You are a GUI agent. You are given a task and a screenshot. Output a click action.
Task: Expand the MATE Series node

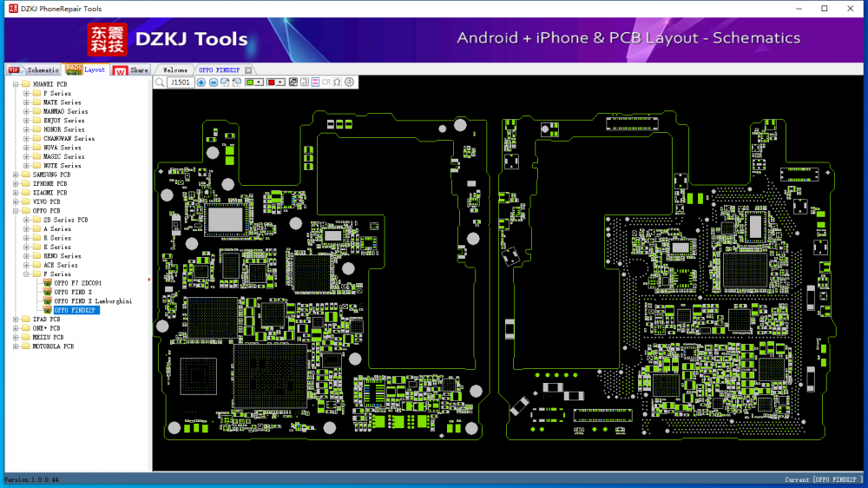point(27,102)
